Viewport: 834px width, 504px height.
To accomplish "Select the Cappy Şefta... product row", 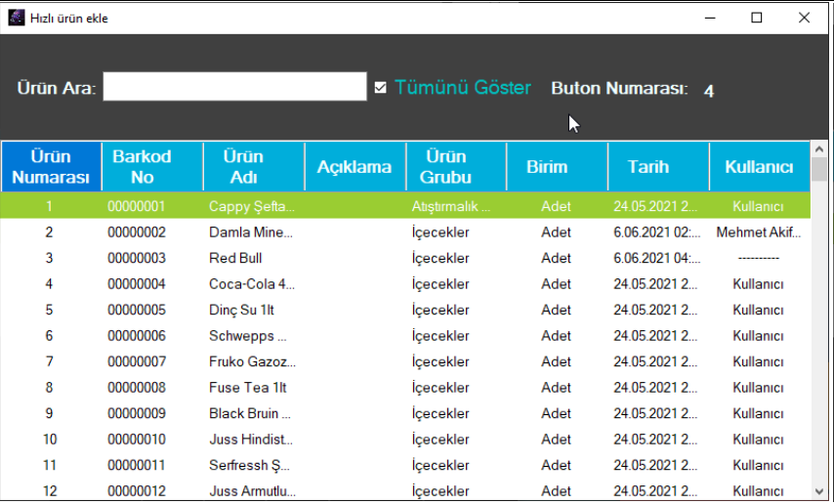I will click(405, 206).
